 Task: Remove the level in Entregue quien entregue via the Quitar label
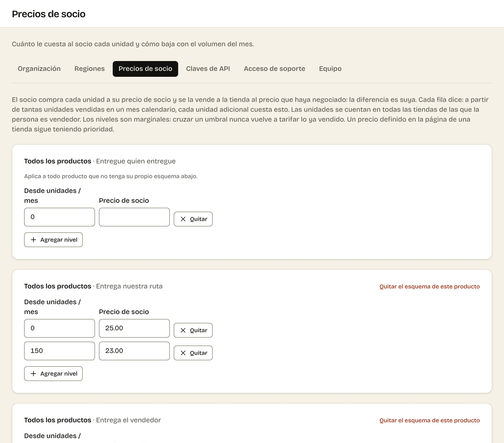click(x=199, y=219)
